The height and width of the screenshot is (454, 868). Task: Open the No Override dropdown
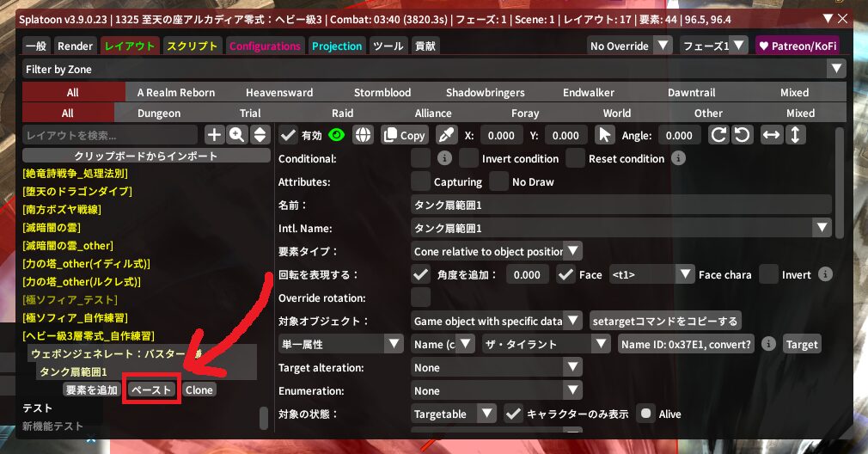pos(629,46)
